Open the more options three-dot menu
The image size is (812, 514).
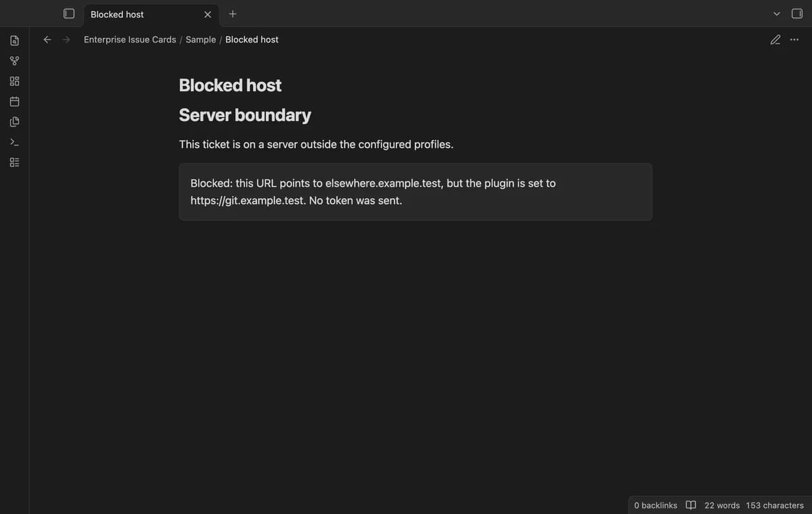(x=794, y=40)
